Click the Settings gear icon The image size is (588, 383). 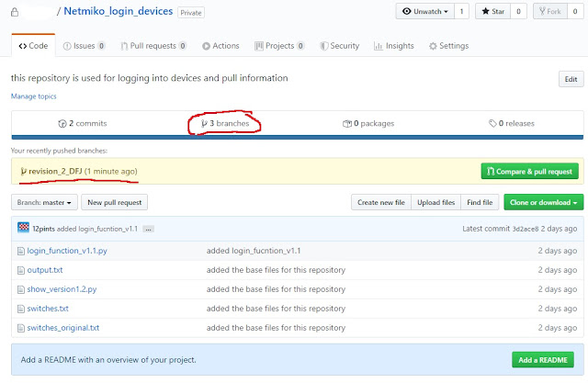tap(433, 46)
